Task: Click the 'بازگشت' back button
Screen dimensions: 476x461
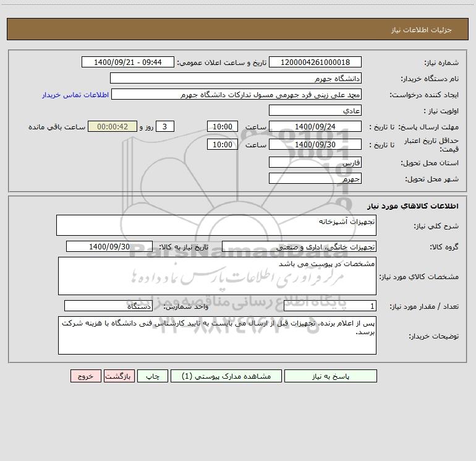Action: pyautogui.click(x=119, y=376)
